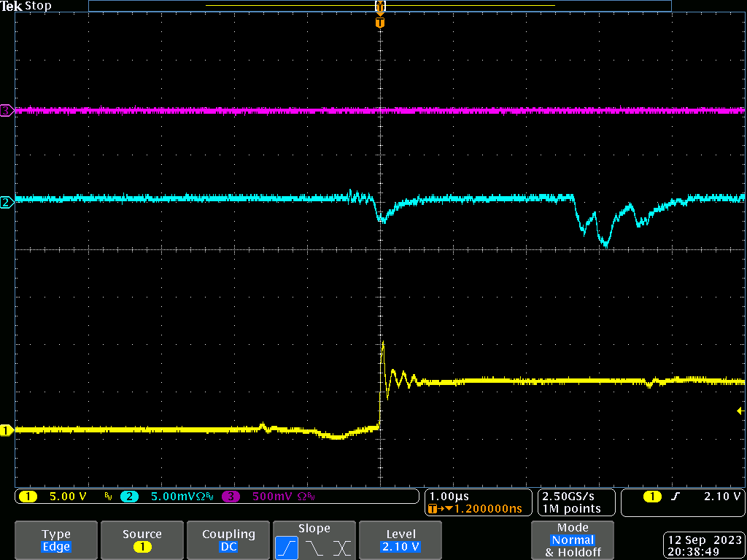This screenshot has width=747, height=560.
Task: Open the trigger Source menu
Action: (x=142, y=540)
